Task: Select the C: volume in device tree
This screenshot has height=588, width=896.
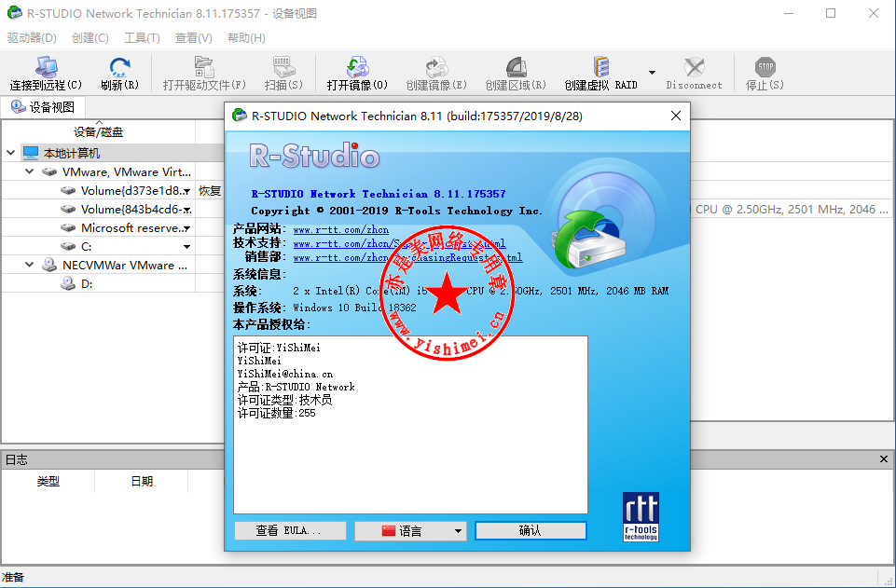Action: click(87, 247)
